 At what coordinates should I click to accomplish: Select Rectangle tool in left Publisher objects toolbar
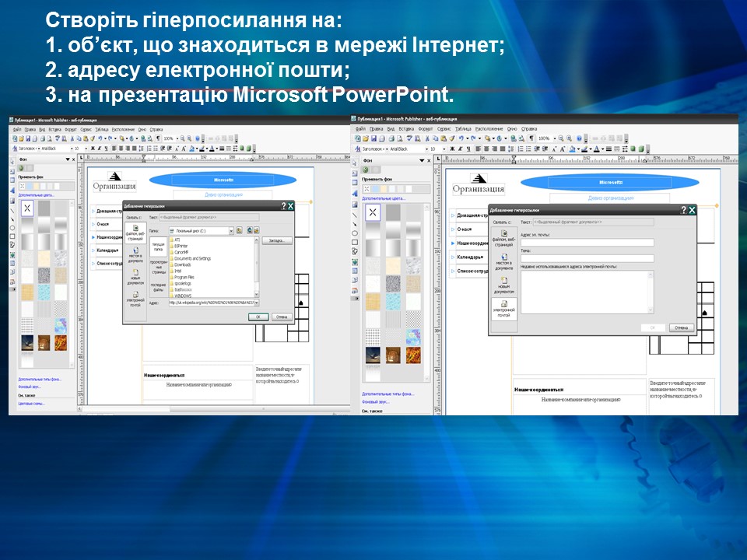(12, 236)
